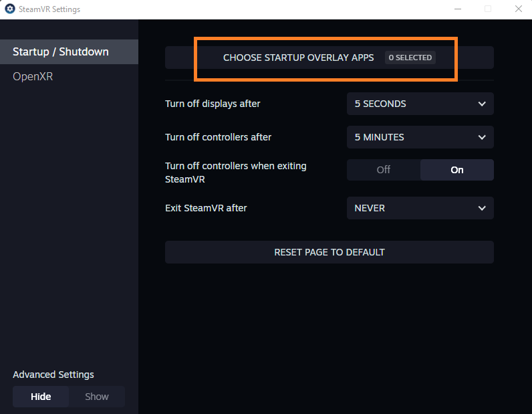Open the Turn off controllers after dropdown
The image size is (532, 414).
pyautogui.click(x=420, y=137)
